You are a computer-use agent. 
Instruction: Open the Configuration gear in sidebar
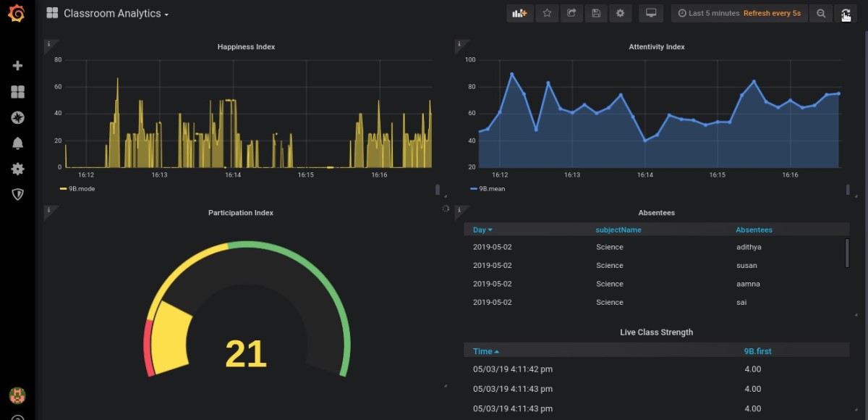[x=17, y=169]
